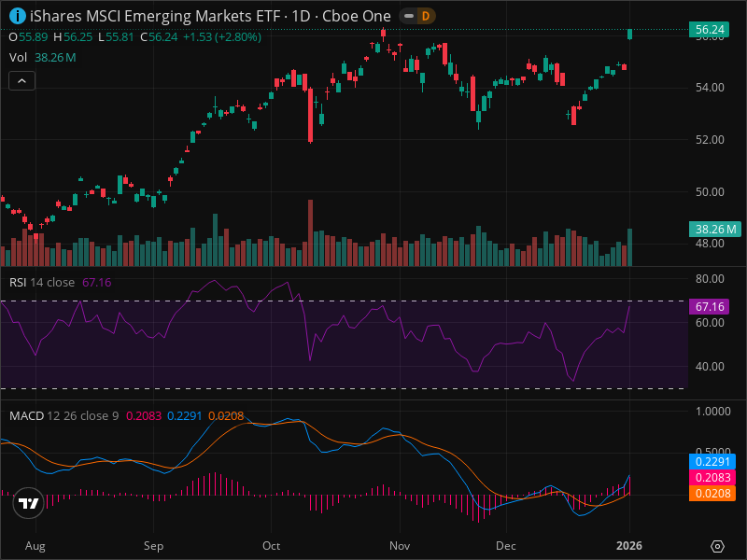Open chart settings hexagon gear icon
Viewport: 747px width, 560px height.
(x=717, y=546)
